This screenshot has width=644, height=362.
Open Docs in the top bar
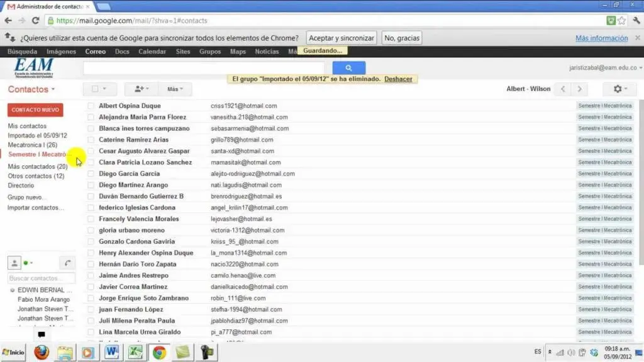tap(122, 52)
